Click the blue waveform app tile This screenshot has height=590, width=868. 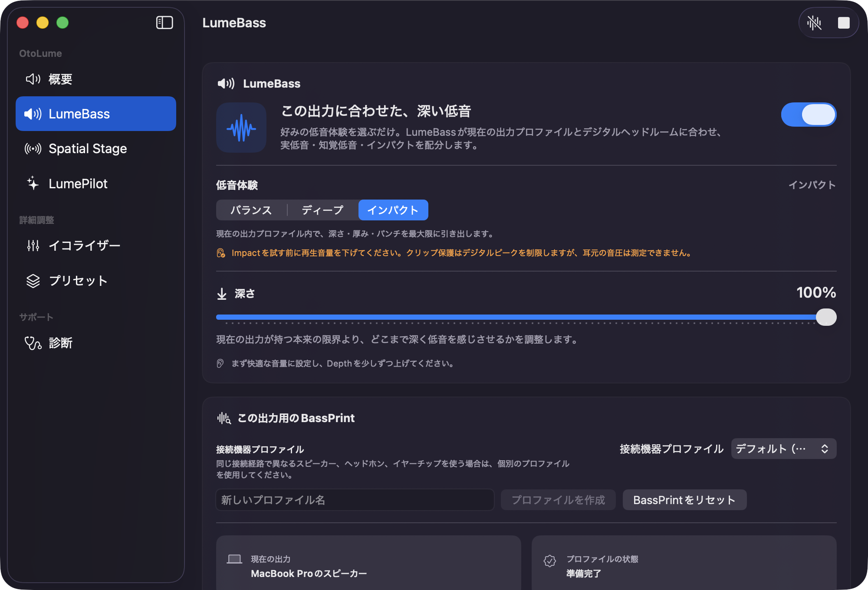pos(241,128)
